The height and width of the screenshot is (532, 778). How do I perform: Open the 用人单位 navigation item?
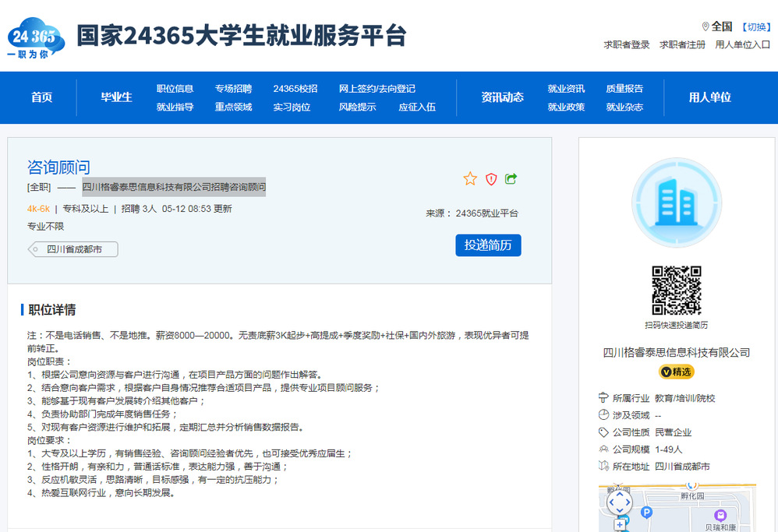(709, 97)
